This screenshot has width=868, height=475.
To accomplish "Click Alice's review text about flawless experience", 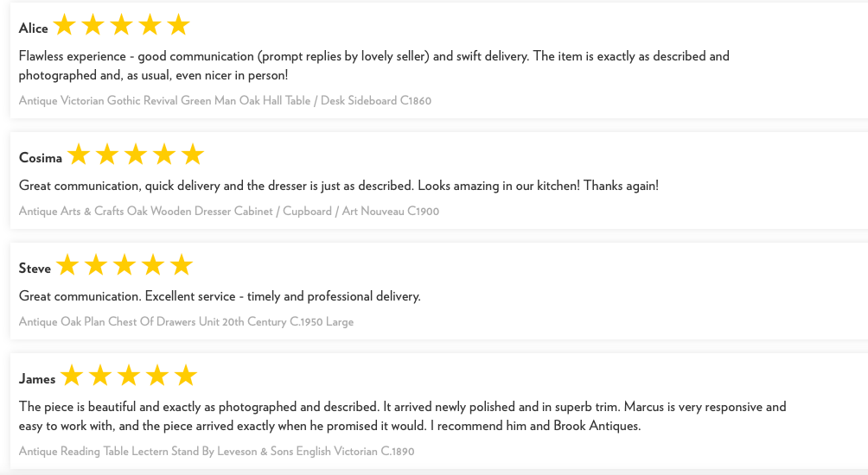I will tap(374, 66).
